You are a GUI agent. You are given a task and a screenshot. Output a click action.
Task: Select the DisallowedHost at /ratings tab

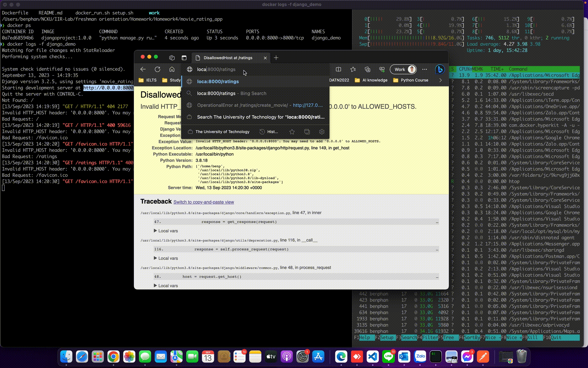click(228, 58)
